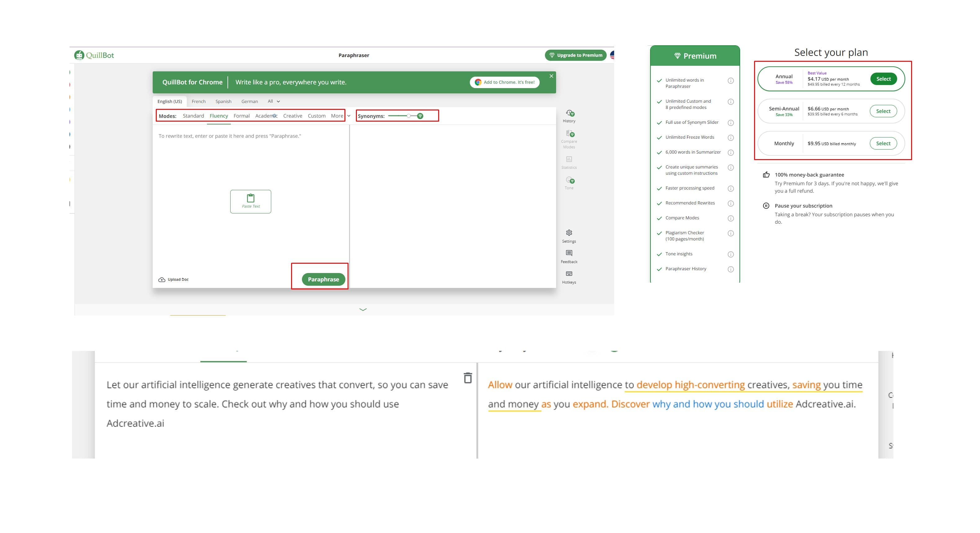Screen dimensions: 980x533
Task: Click the Compare Modes icon
Action: coord(569,133)
